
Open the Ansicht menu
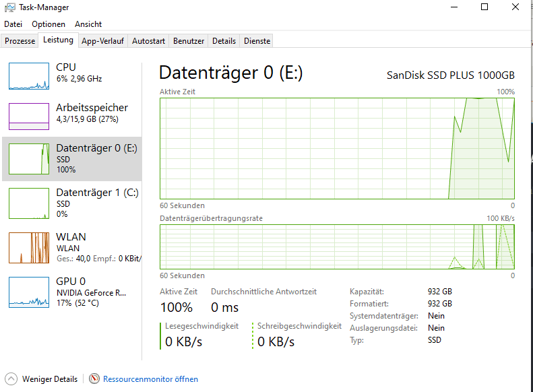click(88, 24)
